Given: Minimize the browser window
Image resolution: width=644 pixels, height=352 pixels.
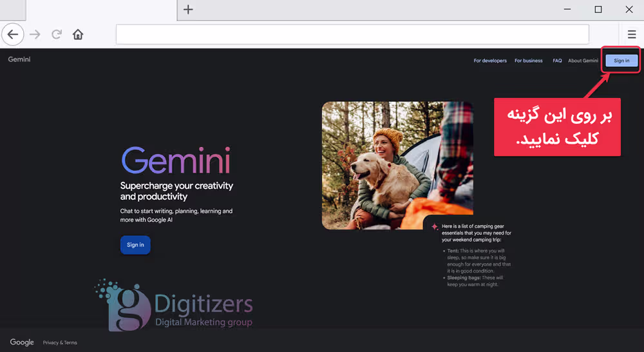Looking at the screenshot, I should click(x=567, y=9).
